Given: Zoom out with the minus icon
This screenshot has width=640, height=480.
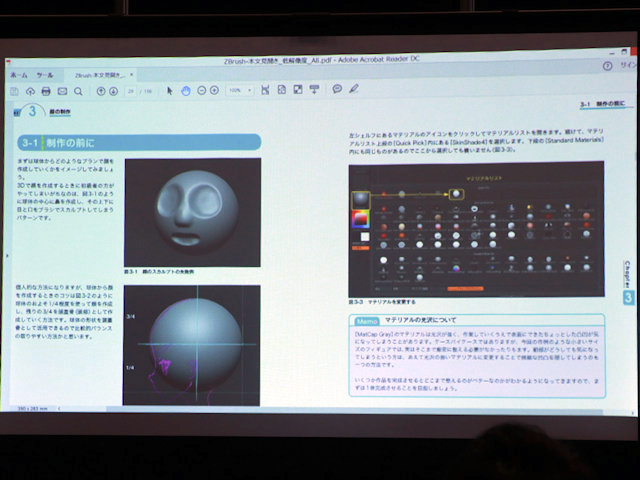Looking at the screenshot, I should pos(202,90).
